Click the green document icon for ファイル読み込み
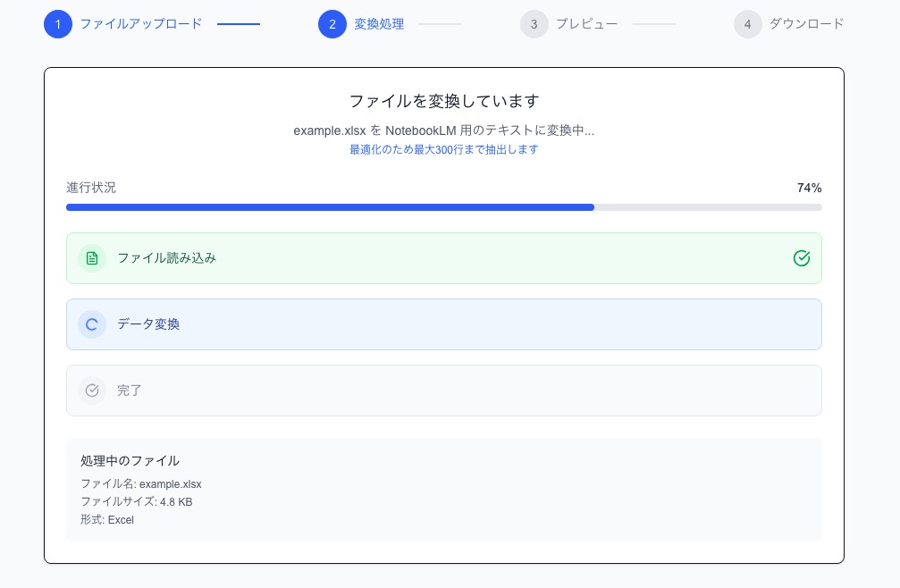The height and width of the screenshot is (588, 900). [91, 258]
